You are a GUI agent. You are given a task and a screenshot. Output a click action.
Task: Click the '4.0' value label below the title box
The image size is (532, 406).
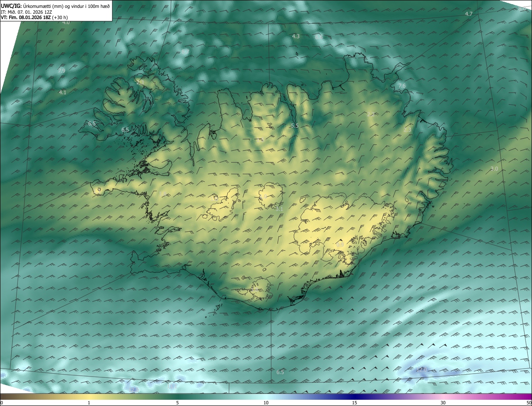tap(66, 22)
